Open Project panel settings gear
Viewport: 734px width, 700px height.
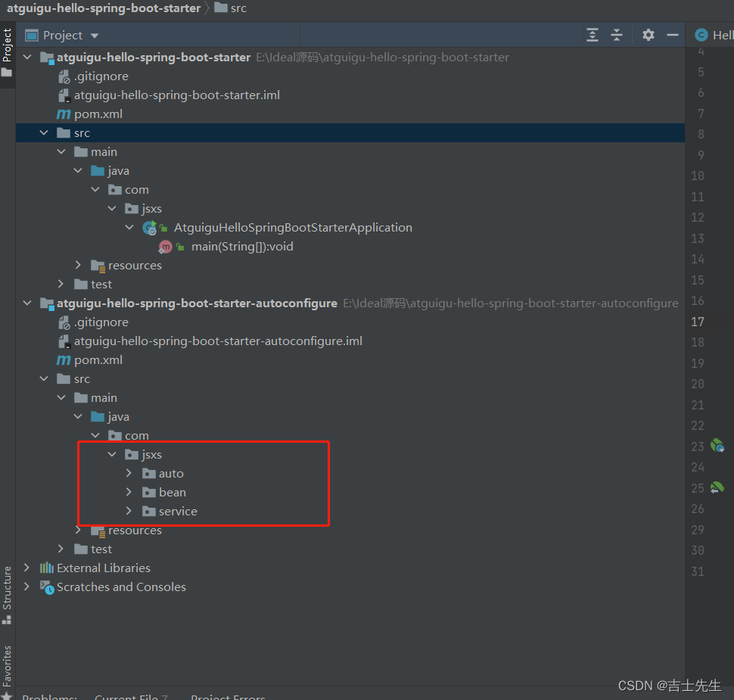tap(648, 35)
